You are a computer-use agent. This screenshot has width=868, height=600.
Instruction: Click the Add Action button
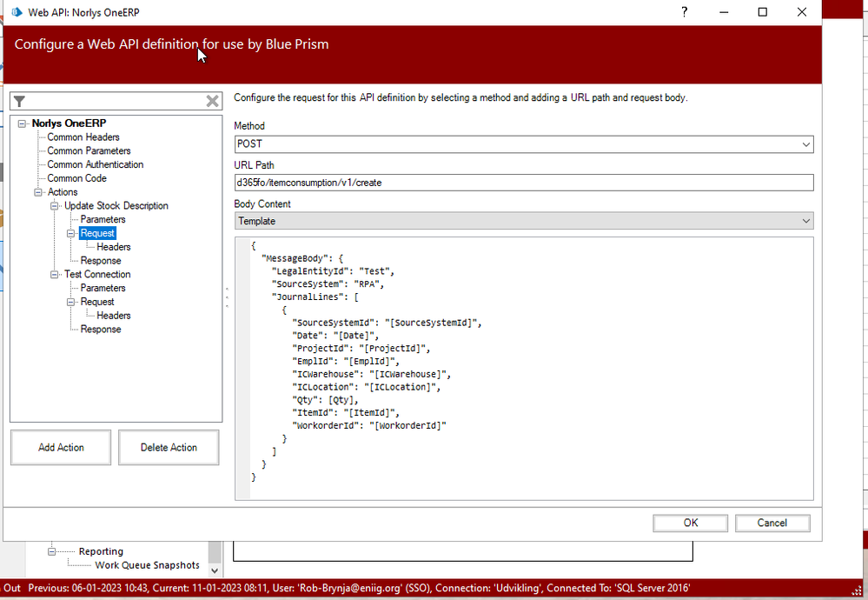click(61, 448)
